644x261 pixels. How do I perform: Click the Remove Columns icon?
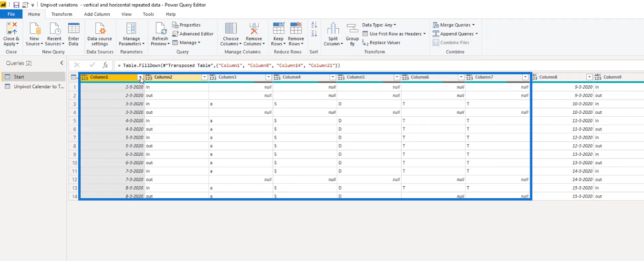pyautogui.click(x=253, y=28)
